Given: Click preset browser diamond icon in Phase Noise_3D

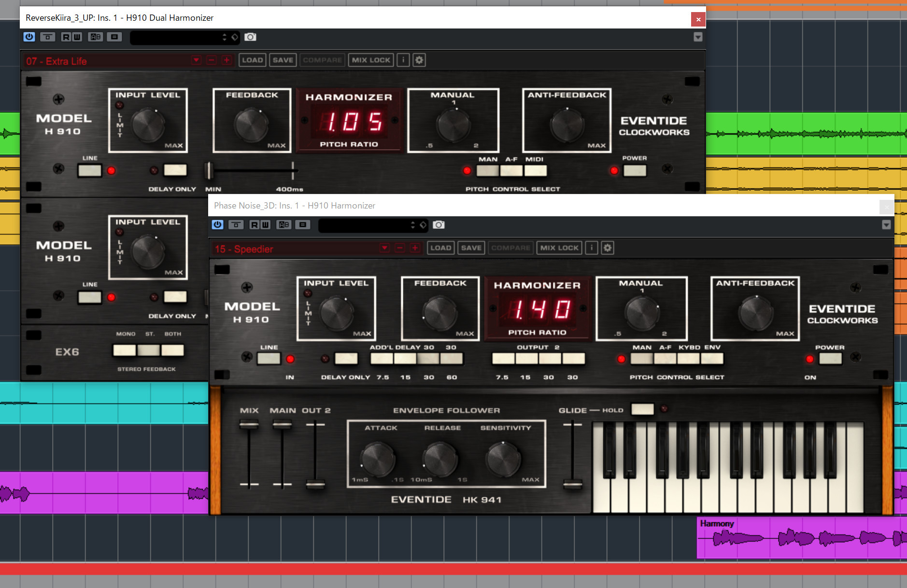Looking at the screenshot, I should coord(423,225).
